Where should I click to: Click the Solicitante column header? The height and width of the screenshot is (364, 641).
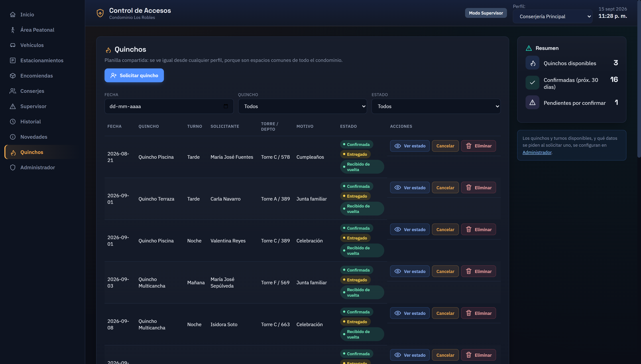(x=225, y=126)
